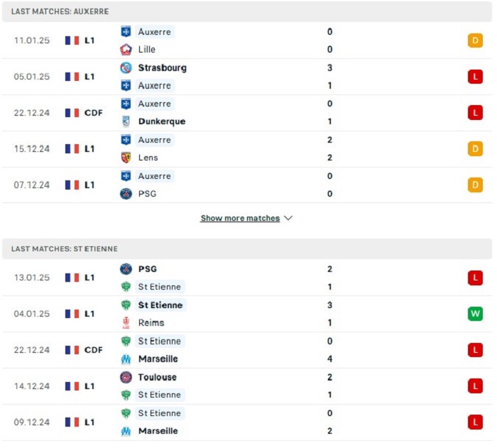
Task: Expand the Show more matches chevron
Action: click(x=288, y=218)
